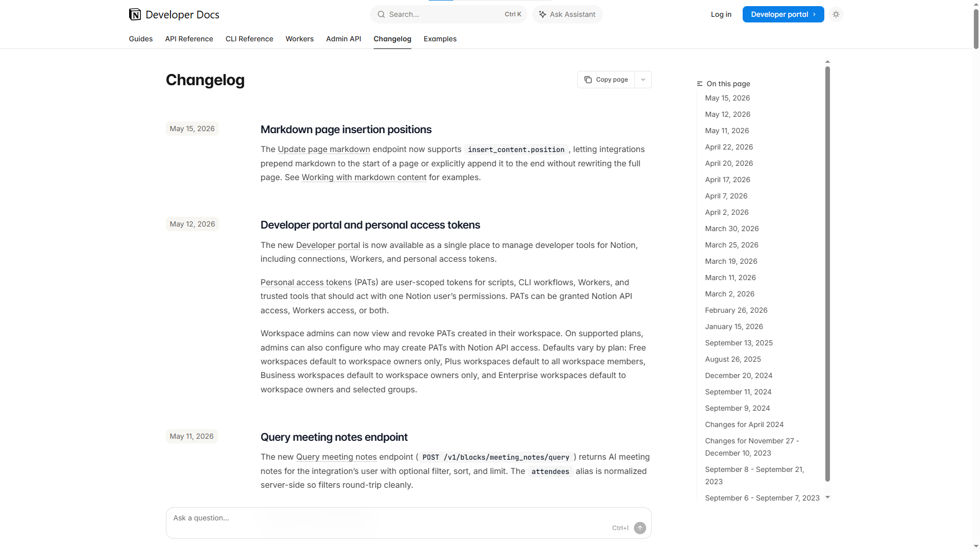Jump to Changes for April 2024
This screenshot has width=980, height=551.
click(744, 424)
